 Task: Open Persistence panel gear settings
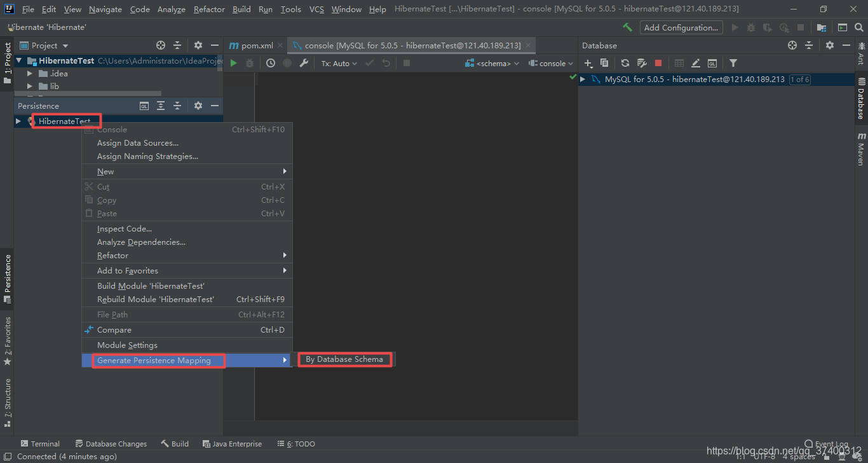point(198,106)
